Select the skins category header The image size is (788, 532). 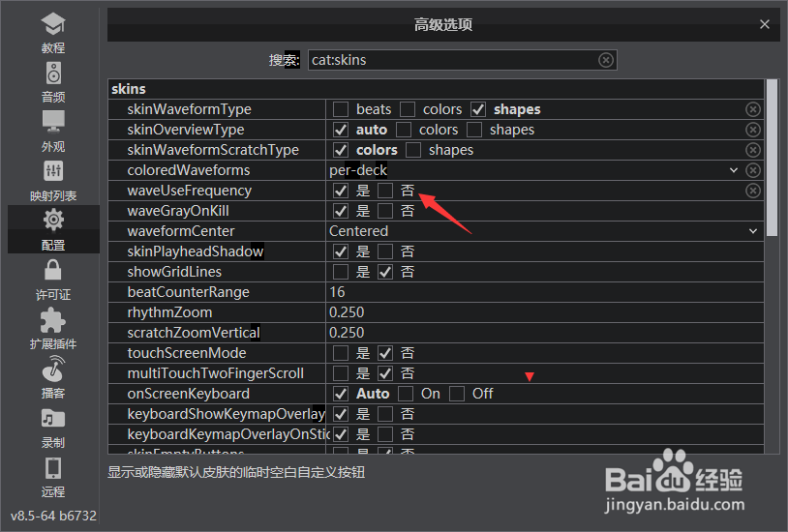(x=436, y=89)
